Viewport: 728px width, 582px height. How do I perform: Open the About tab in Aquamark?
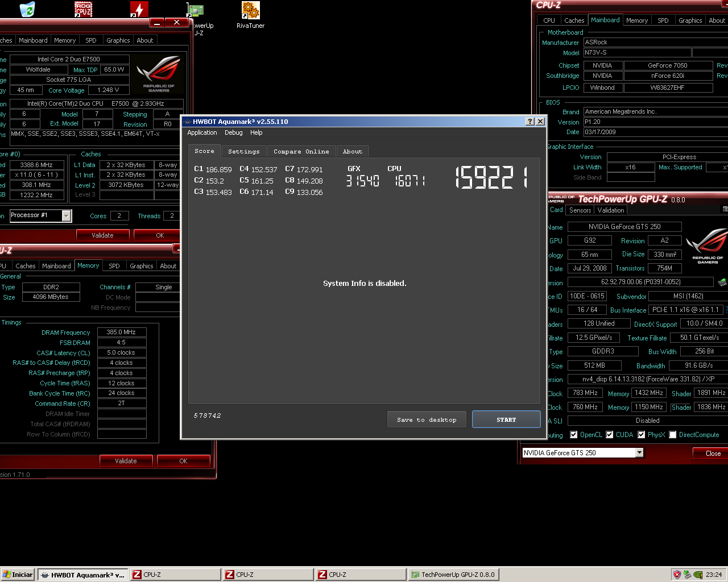(x=352, y=152)
